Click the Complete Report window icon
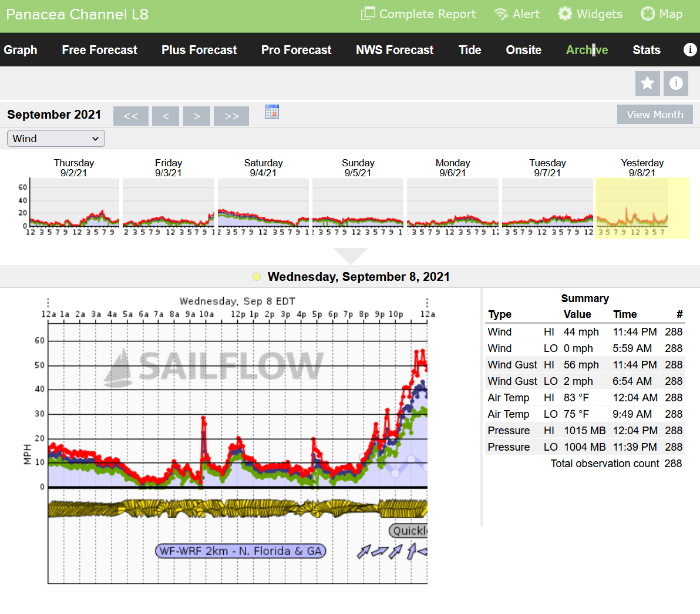This screenshot has width=700, height=614. 368,14
